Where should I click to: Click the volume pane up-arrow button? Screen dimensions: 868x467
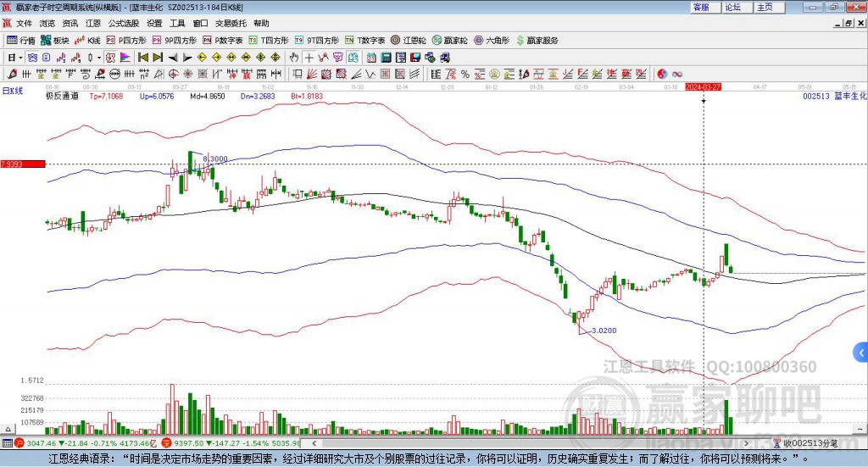click(8, 429)
